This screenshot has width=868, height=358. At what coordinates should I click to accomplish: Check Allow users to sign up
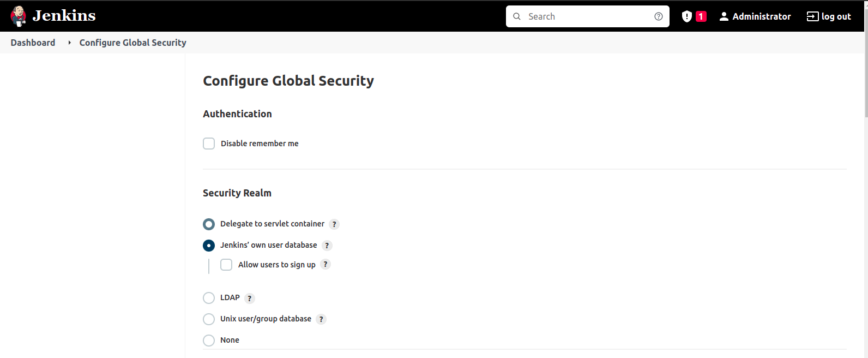(226, 265)
